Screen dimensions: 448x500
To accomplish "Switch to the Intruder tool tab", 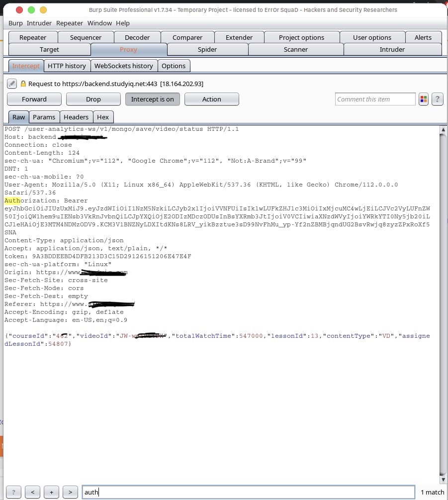I will pos(392,49).
